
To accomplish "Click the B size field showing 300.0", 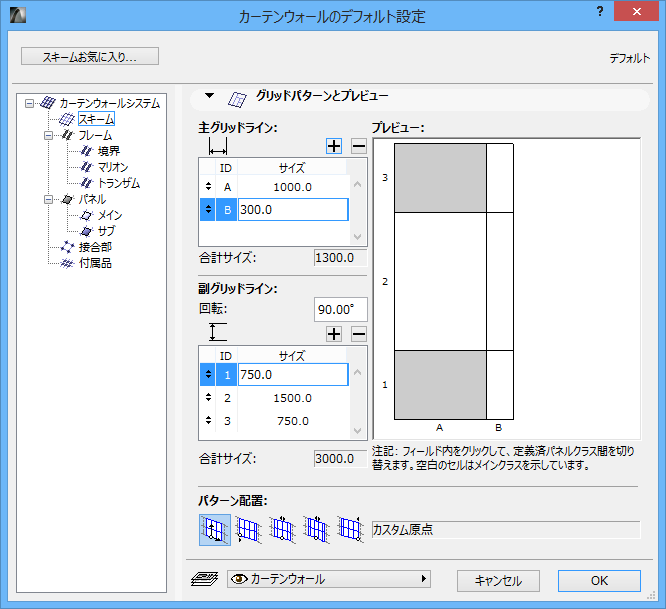I will 293,210.
